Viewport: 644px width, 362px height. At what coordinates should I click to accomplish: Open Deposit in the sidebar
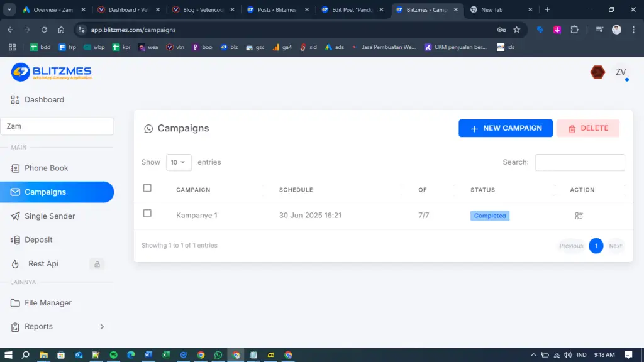[x=38, y=240]
